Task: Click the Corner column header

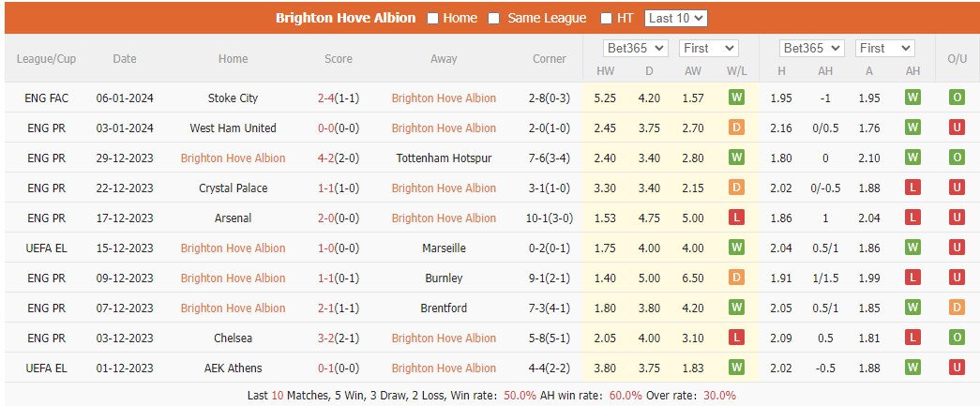Action: 550,59
